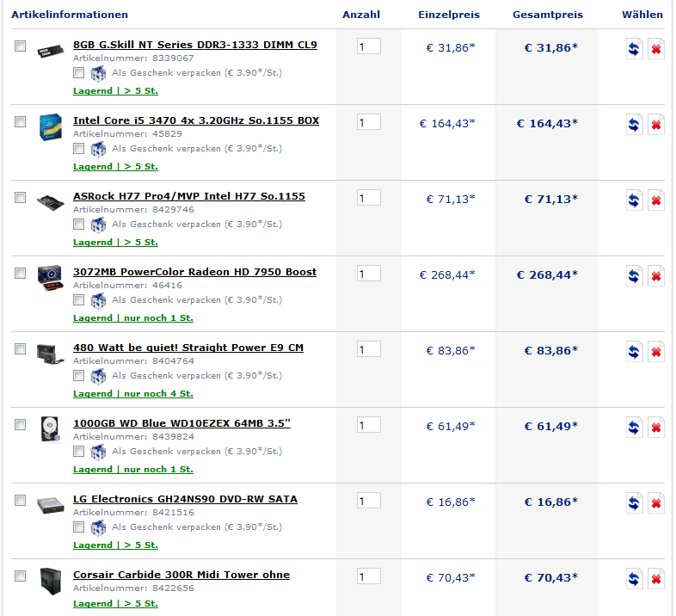This screenshot has height=616, width=676.
Task: Delete WD Blue WD10EZEX red X icon
Action: [x=655, y=428]
